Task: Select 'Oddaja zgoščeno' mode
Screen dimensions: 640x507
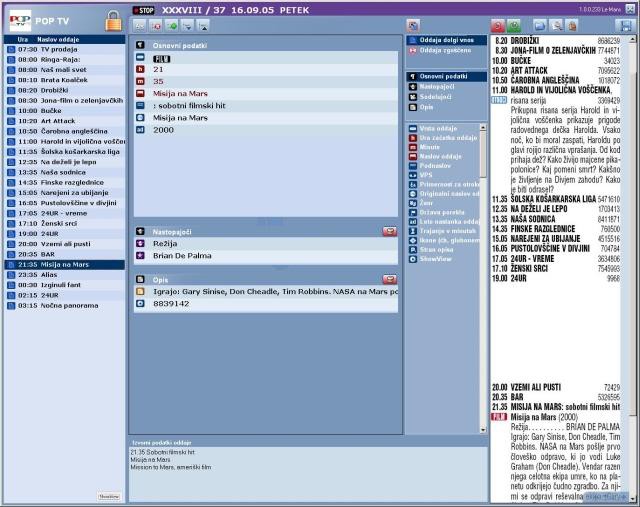Action: click(x=444, y=50)
